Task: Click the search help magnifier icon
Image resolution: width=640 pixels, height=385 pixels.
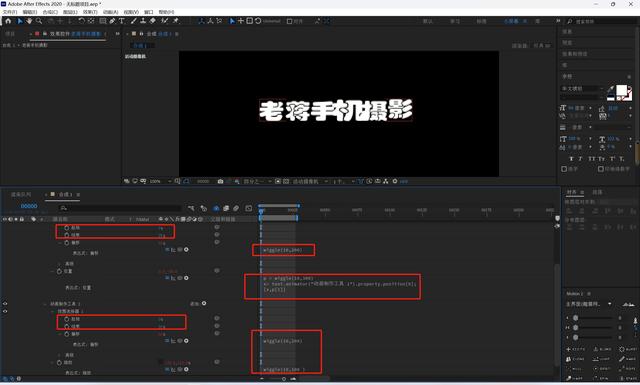Action: (570, 21)
